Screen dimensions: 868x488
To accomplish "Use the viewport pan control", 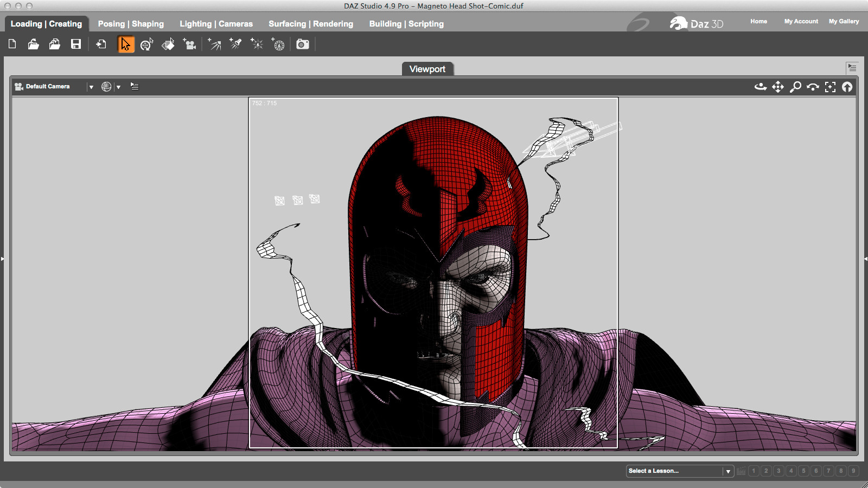I will pyautogui.click(x=778, y=87).
